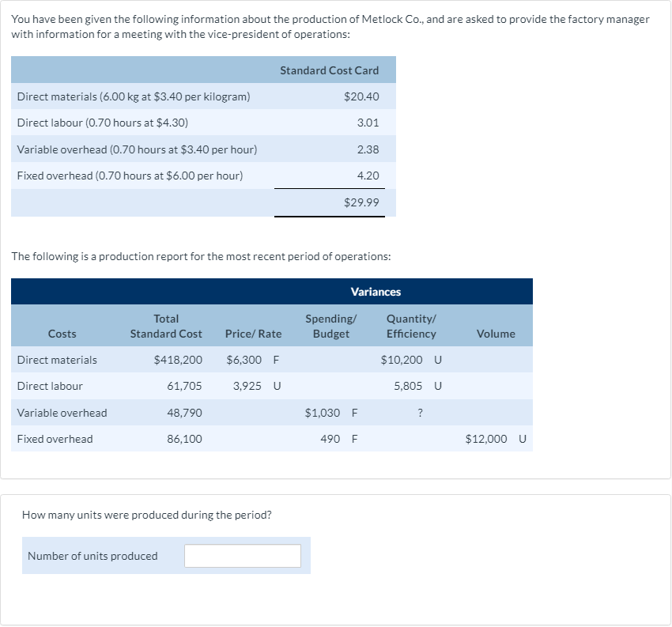Click the 3,925 direct labour rate variance
This screenshot has height=627, width=672.
247,386
